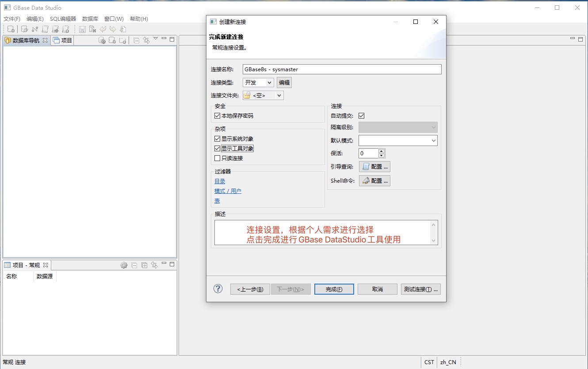The height and width of the screenshot is (369, 588).
Task: Close the 数据库导航 tab
Action: coord(45,40)
